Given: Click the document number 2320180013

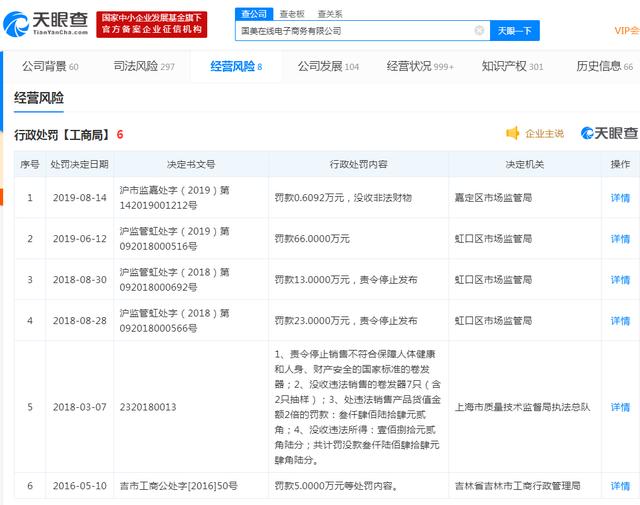Looking at the screenshot, I should 148,407.
